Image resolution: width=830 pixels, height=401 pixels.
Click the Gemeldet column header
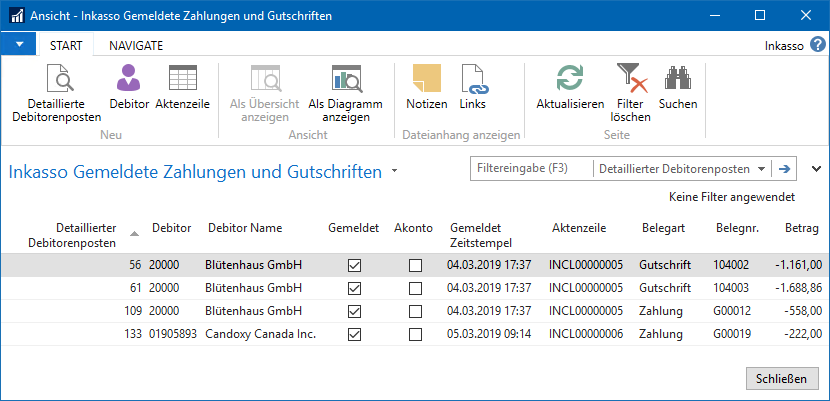click(354, 229)
